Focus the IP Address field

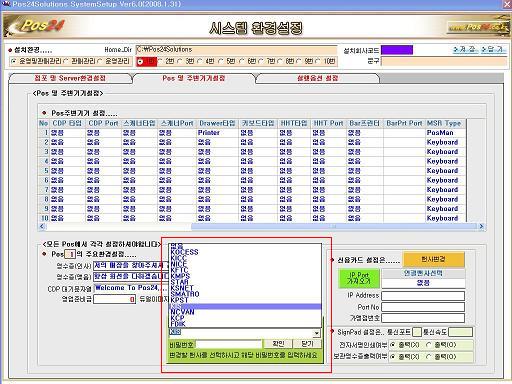[x=423, y=296]
